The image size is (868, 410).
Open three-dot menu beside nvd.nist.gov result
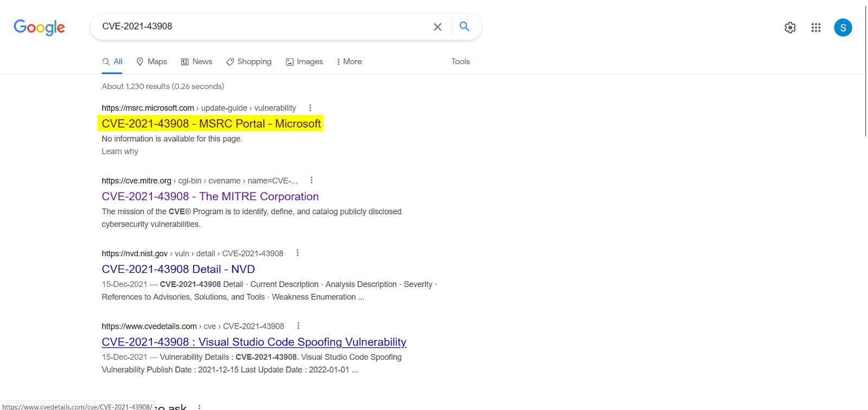[297, 253]
